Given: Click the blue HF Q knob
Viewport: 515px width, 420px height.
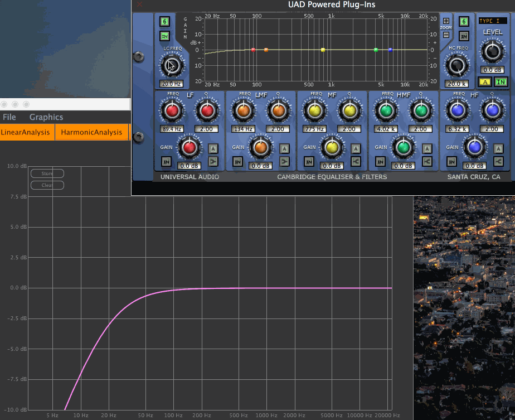Looking at the screenshot, I should click(492, 111).
